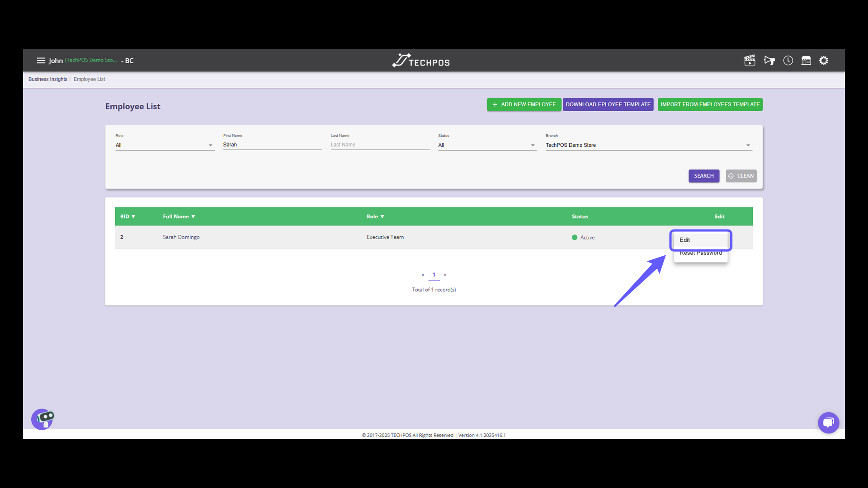Click the Search button
The image size is (868, 488).
(x=703, y=176)
